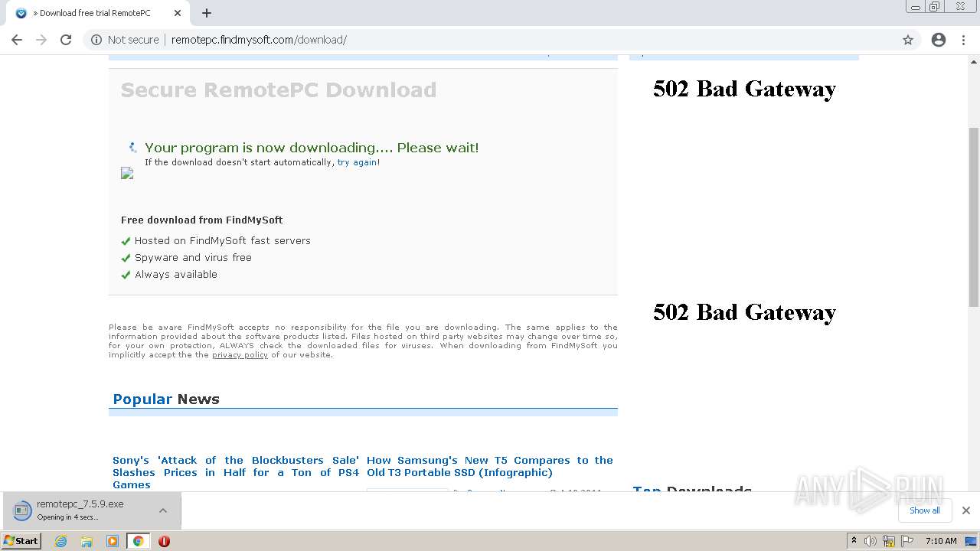Open File Explorer from taskbar
This screenshot has width=980, height=551.
[x=87, y=541]
